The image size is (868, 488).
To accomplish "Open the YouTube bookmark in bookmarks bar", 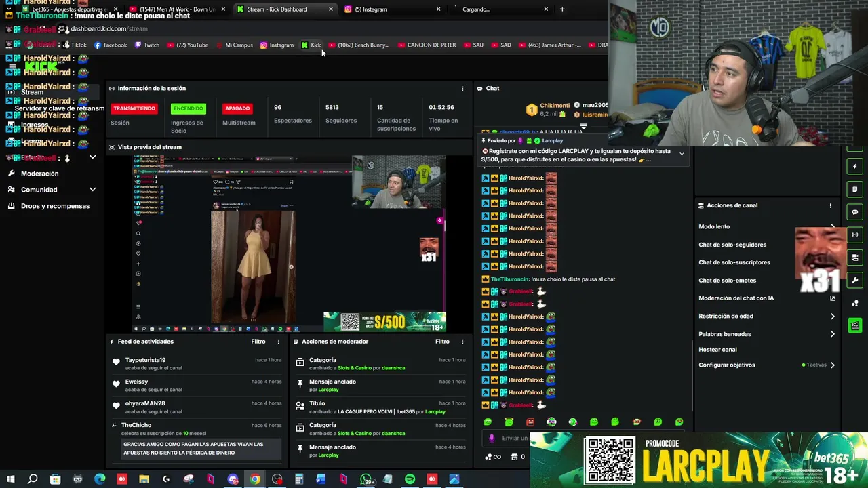I will (x=187, y=45).
